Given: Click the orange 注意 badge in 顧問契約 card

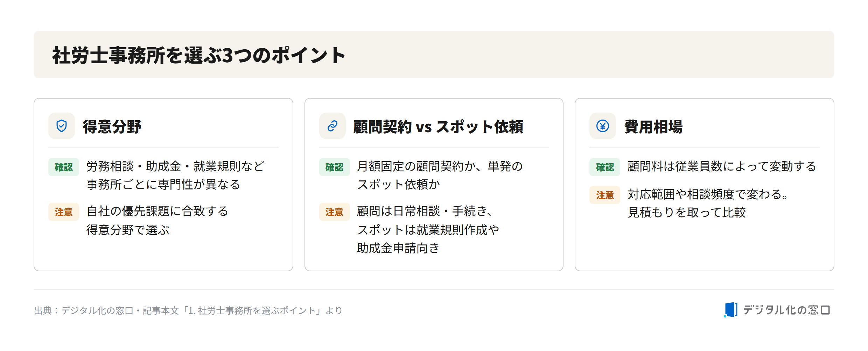Looking at the screenshot, I should tap(334, 212).
